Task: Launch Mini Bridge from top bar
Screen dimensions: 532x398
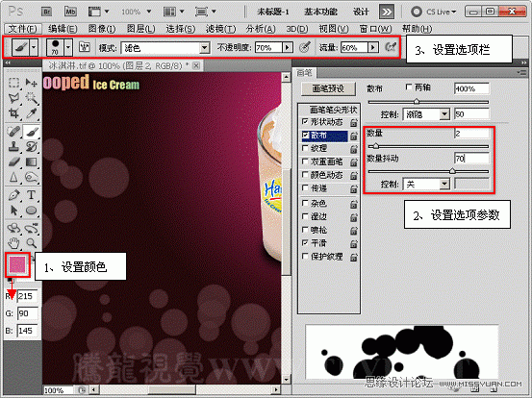Action: 70,12
